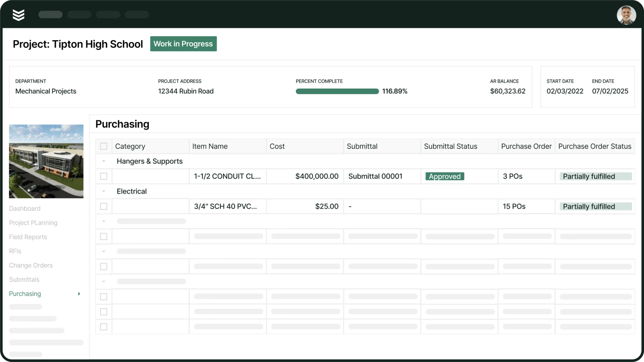
Task: Open the Submittals section in sidebar
Action: point(24,279)
